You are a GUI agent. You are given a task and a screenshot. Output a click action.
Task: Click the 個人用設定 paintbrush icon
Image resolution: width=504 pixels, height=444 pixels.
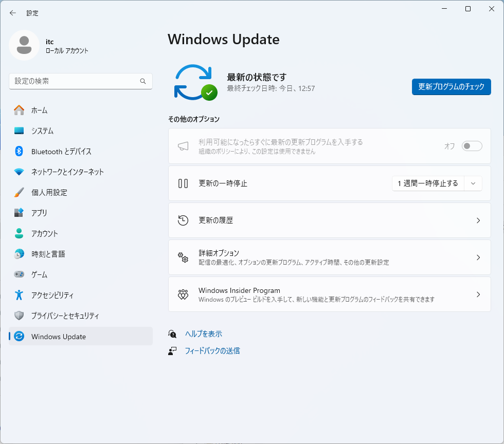[19, 192]
